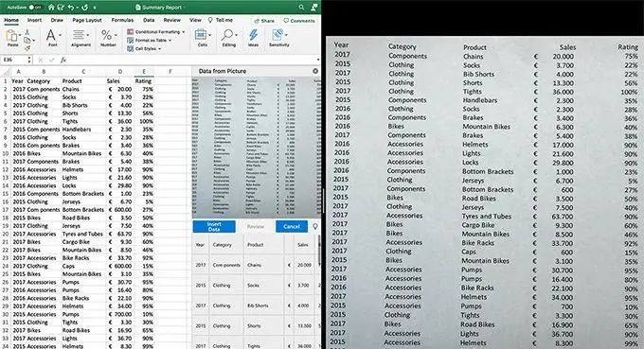This screenshot has width=644, height=349.
Task: Click the Cancel button
Action: pos(292,226)
